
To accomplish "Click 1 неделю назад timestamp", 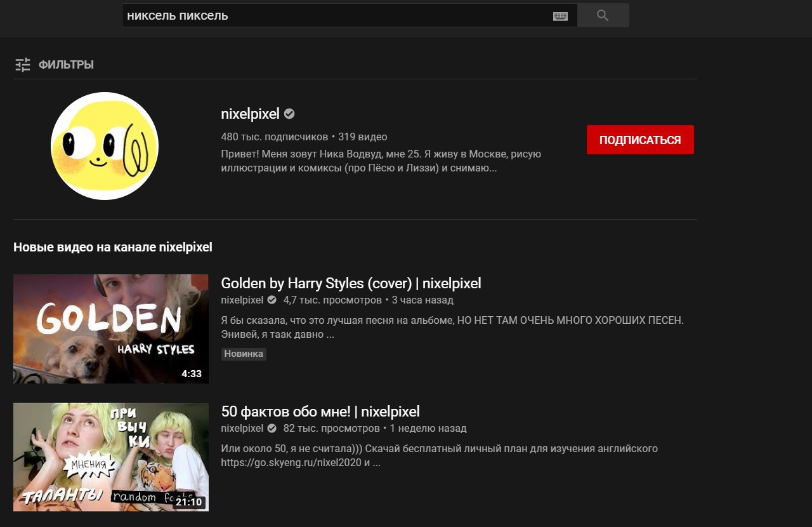I will [x=428, y=428].
